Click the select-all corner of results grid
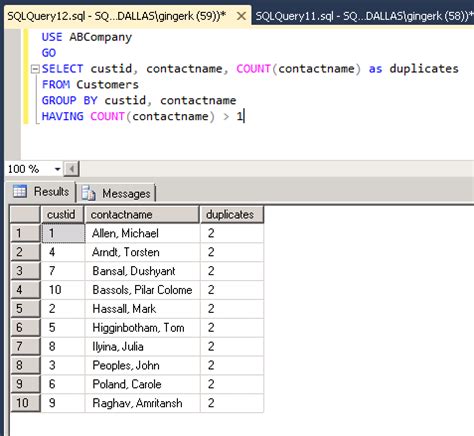 [x=25, y=214]
